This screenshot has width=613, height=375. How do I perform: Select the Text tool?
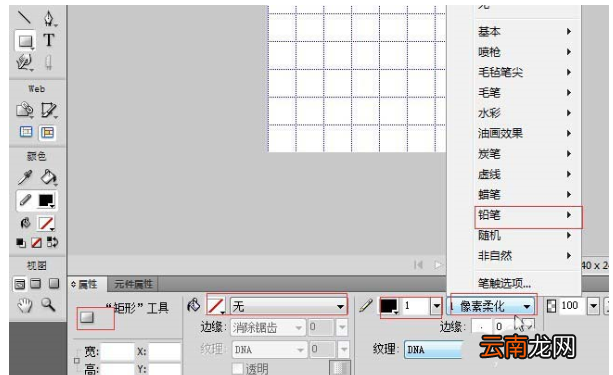[49, 40]
